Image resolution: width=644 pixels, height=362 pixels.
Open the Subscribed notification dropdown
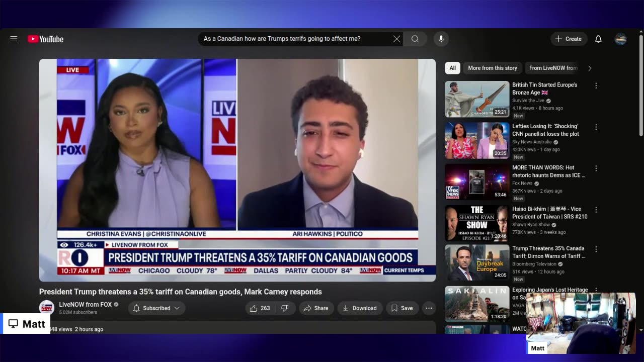(x=156, y=308)
